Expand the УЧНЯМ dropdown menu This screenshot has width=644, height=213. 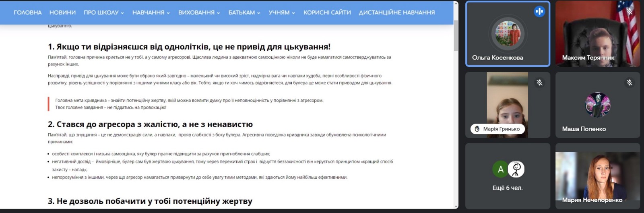coord(282,12)
